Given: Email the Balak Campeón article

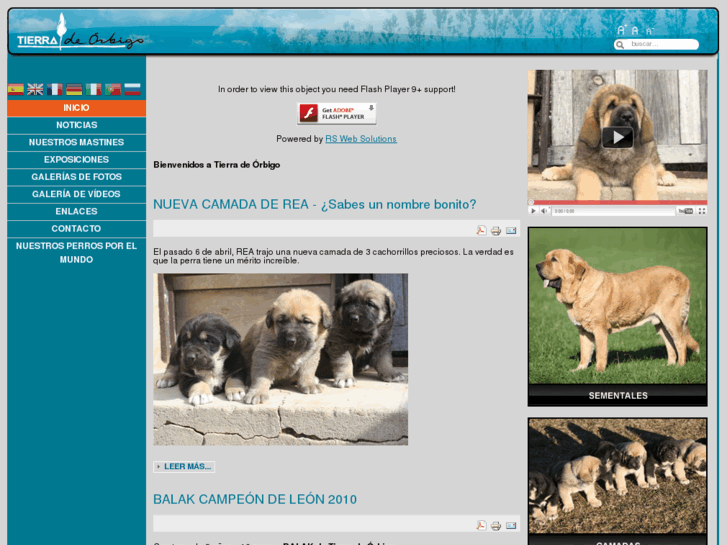Looking at the screenshot, I should [x=511, y=526].
